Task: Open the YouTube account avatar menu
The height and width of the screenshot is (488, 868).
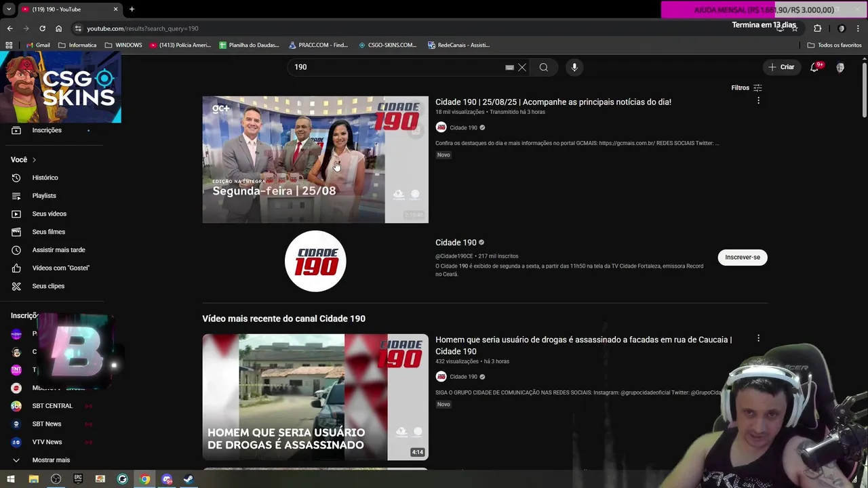Action: pyautogui.click(x=840, y=67)
